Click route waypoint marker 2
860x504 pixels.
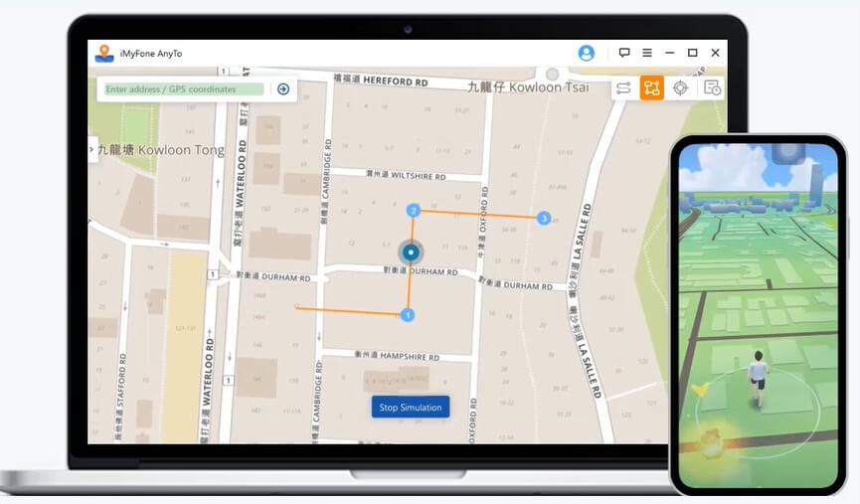pos(414,211)
